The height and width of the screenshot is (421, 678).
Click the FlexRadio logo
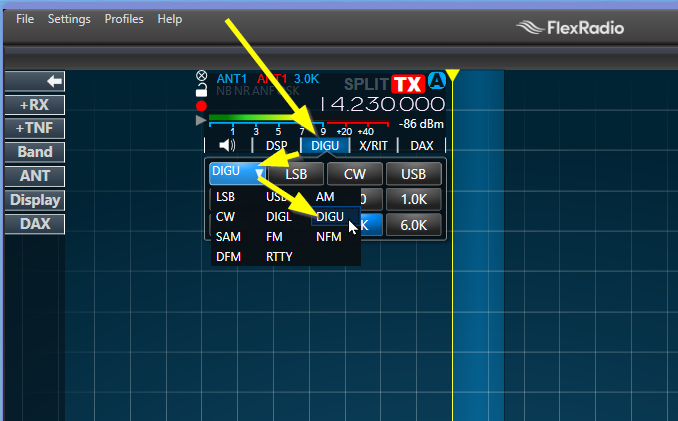pos(570,27)
